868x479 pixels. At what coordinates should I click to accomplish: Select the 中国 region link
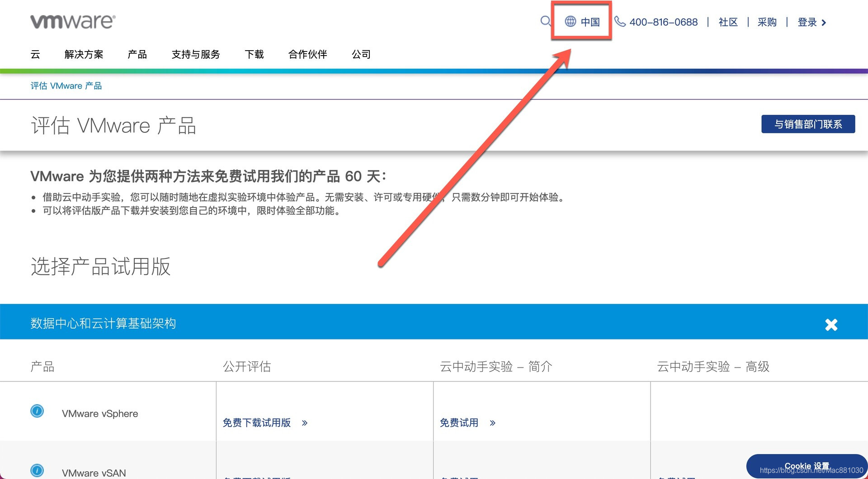point(590,22)
